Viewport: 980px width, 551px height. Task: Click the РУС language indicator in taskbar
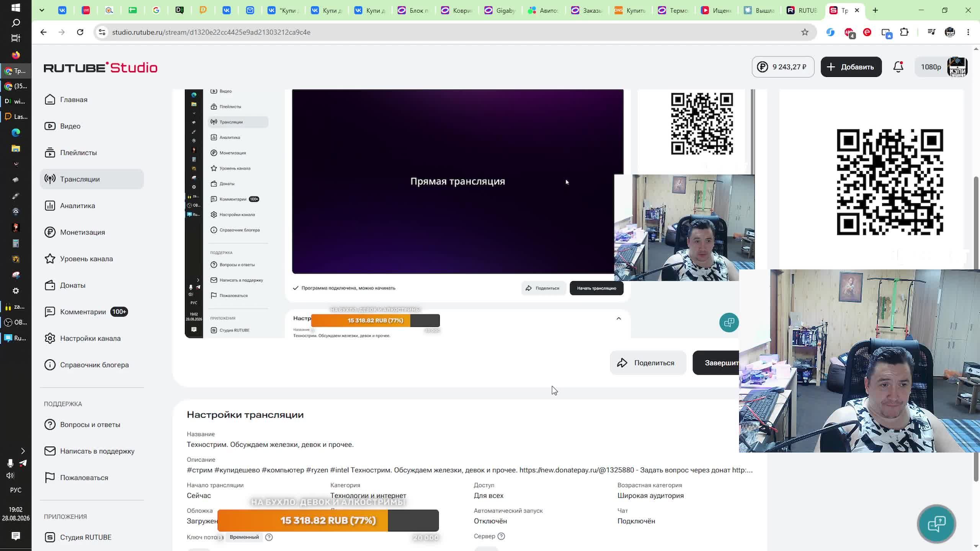pos(16,490)
